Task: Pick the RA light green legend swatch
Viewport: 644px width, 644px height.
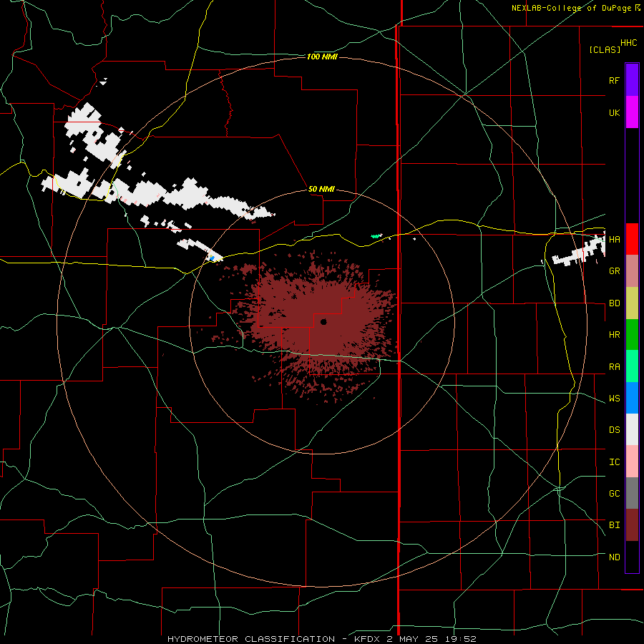Action: 632,366
